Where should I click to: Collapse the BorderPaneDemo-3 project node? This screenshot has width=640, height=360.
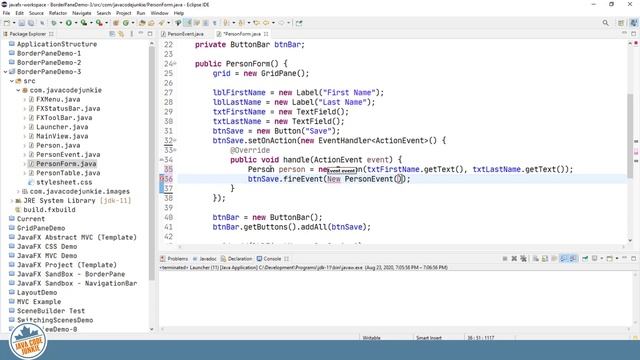pos(5,72)
